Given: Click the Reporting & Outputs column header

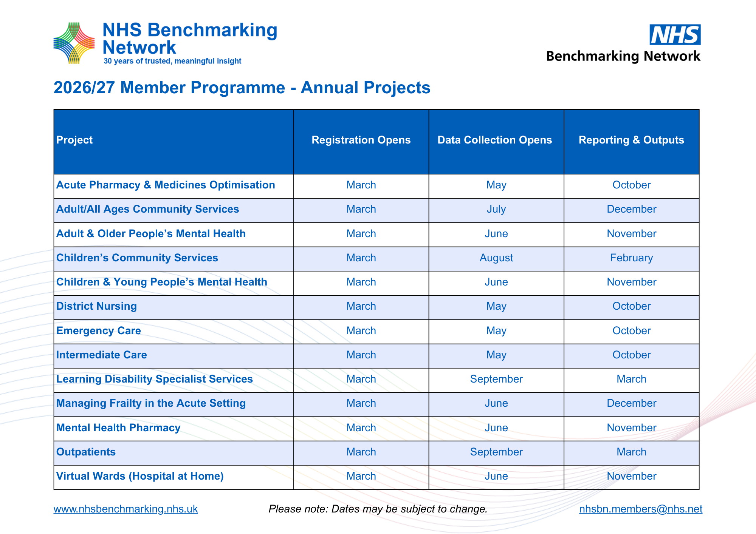Looking at the screenshot, I should 631,140.
